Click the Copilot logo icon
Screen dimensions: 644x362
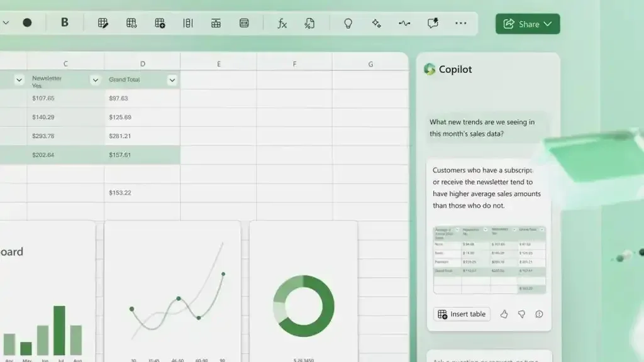[430, 69]
